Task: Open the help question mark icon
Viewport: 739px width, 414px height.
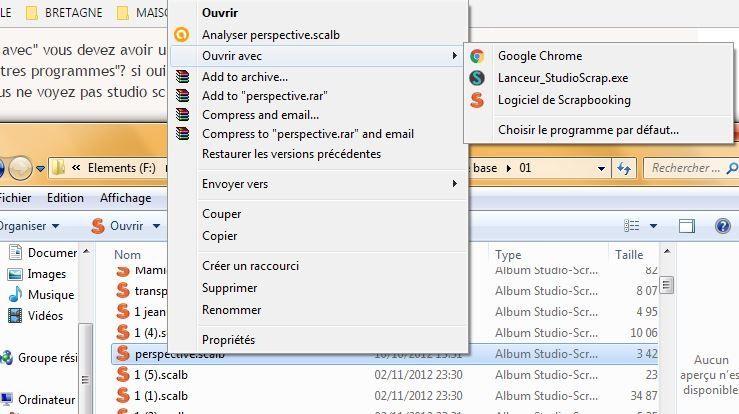Action: click(722, 226)
